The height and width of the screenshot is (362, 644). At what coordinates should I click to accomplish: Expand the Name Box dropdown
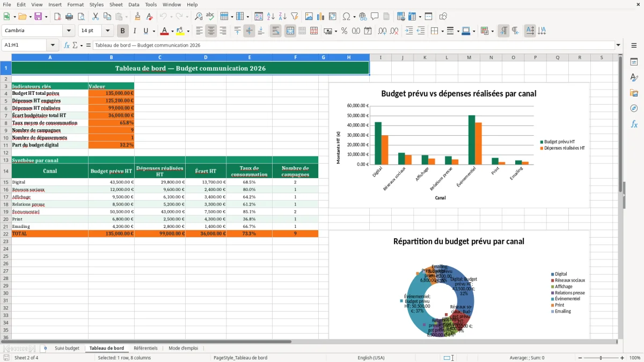click(53, 45)
